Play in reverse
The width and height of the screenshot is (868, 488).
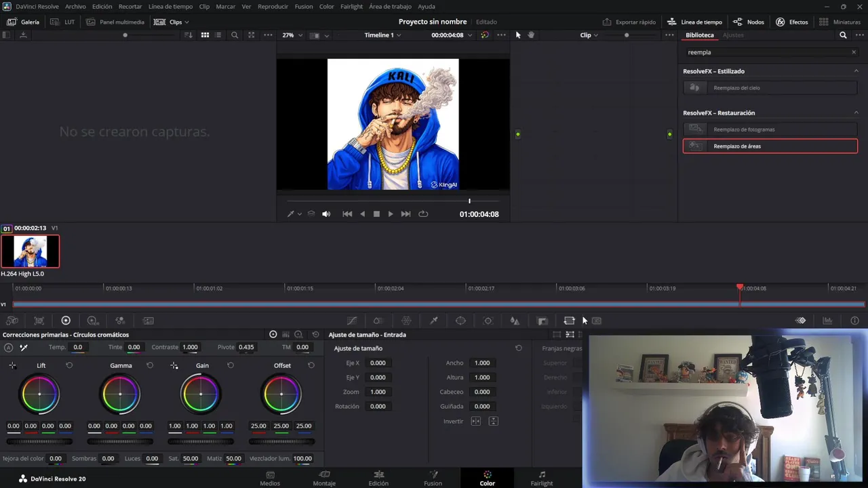tap(362, 213)
